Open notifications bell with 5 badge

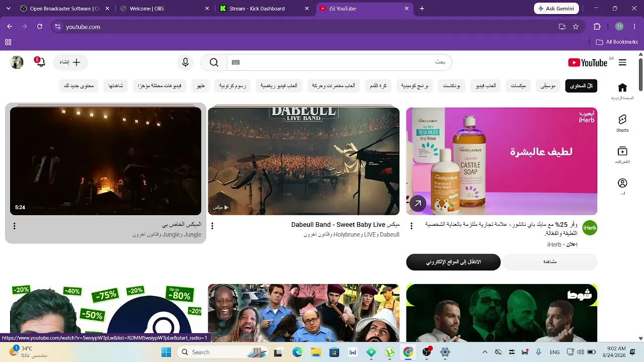point(40,62)
